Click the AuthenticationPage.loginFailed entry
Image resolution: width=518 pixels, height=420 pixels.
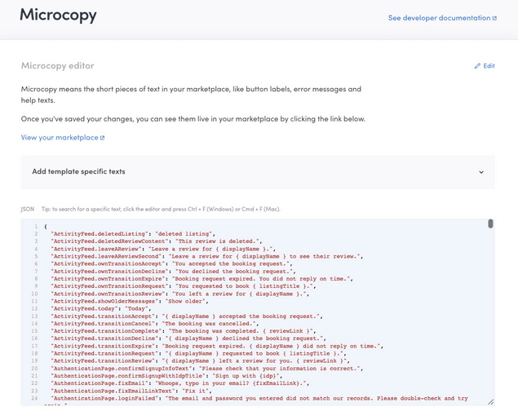[x=245, y=398]
